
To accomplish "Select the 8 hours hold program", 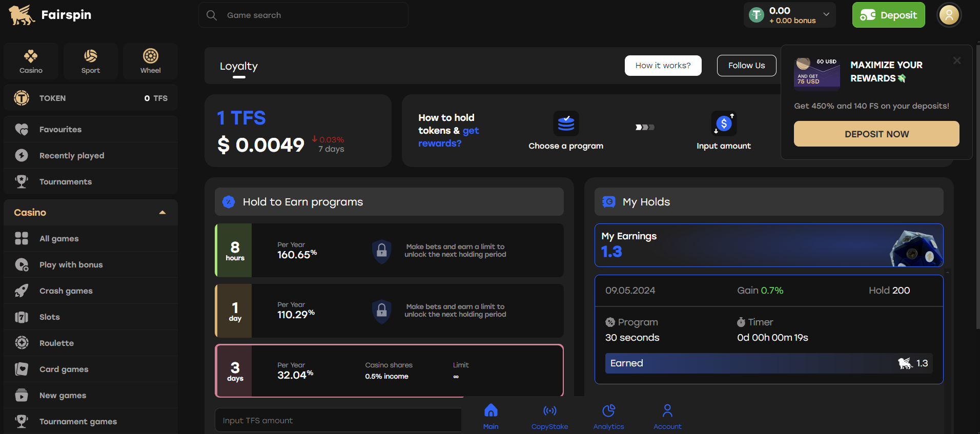I will click(389, 250).
